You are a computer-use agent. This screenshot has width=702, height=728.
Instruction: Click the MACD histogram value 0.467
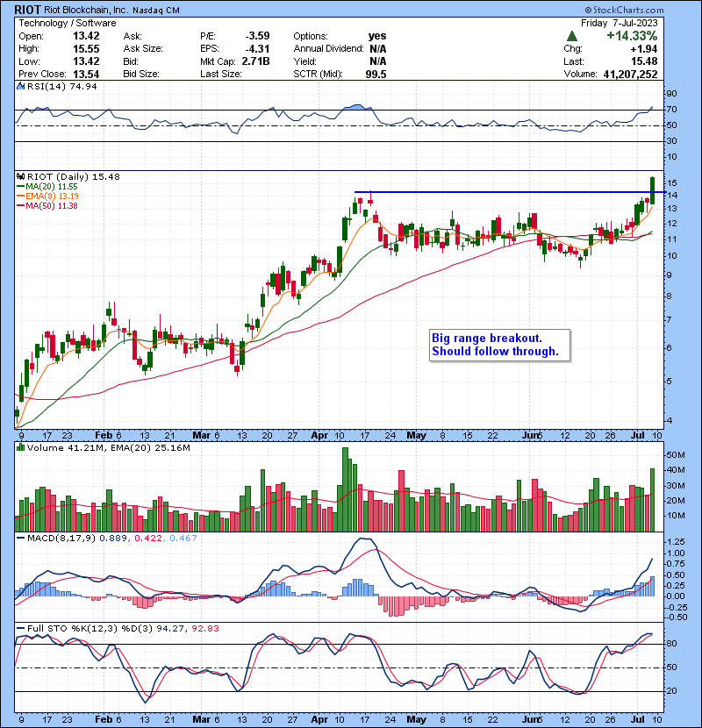pyautogui.click(x=183, y=538)
